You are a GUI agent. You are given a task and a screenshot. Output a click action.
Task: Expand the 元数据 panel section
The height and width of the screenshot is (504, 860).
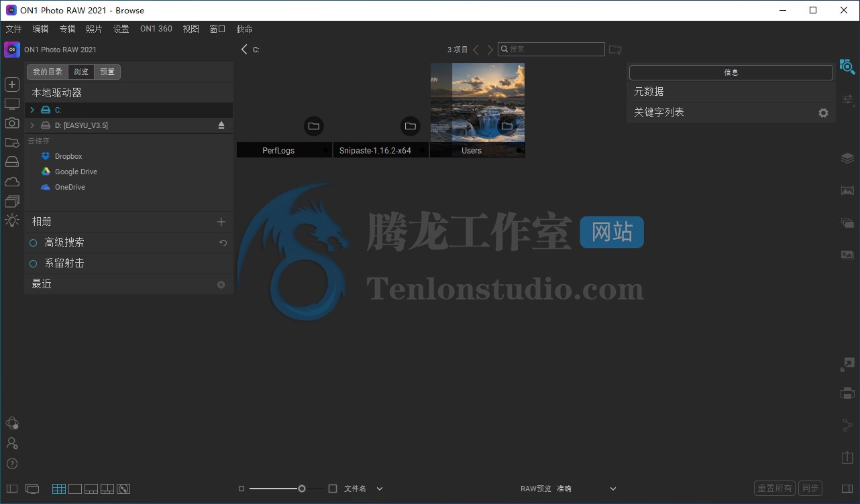[x=731, y=92]
